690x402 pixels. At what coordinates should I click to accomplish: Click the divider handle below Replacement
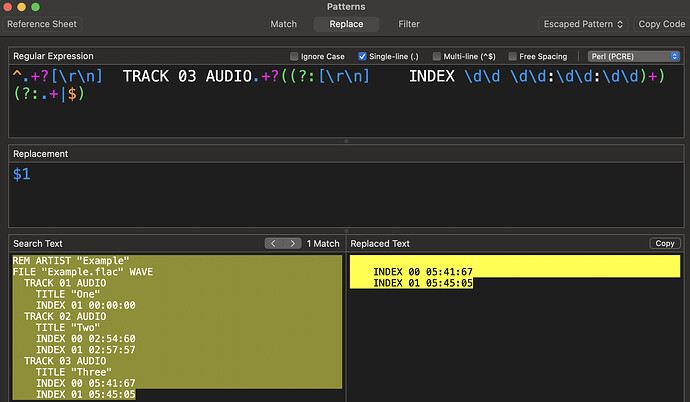(x=346, y=231)
